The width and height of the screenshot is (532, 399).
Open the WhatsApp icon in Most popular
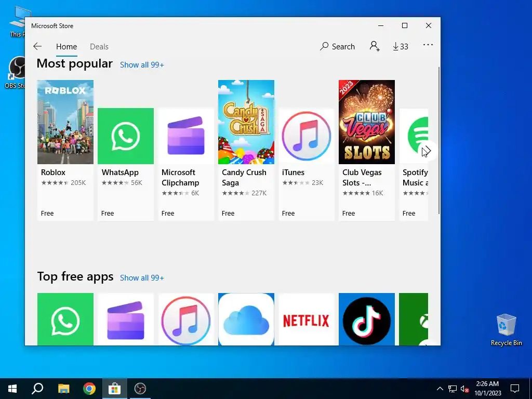click(x=126, y=136)
